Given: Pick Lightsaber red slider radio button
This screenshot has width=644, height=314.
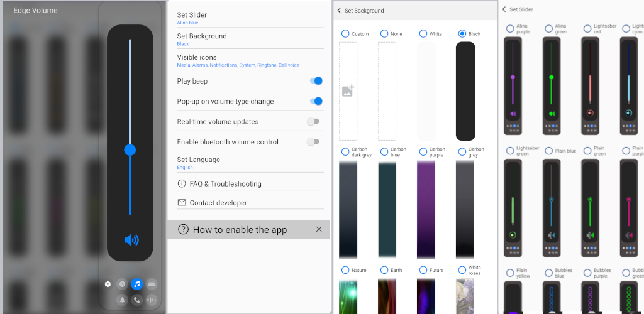Looking at the screenshot, I should [587, 28].
